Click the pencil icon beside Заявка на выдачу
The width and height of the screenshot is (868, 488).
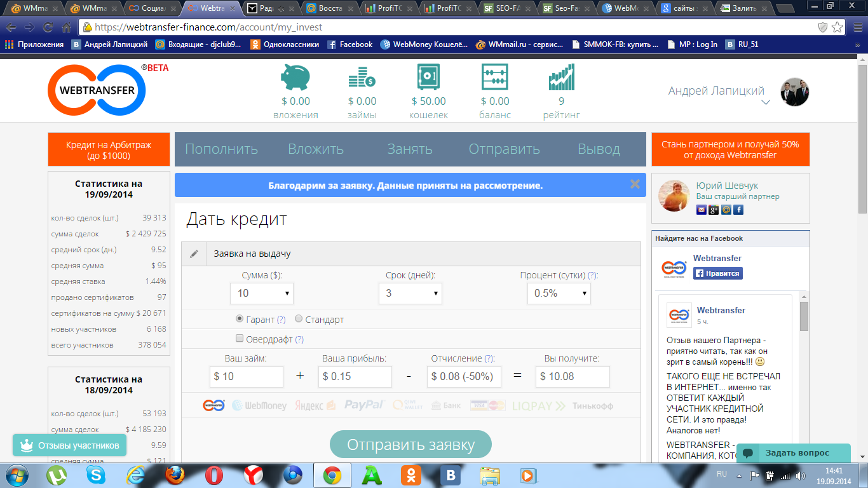(x=194, y=254)
